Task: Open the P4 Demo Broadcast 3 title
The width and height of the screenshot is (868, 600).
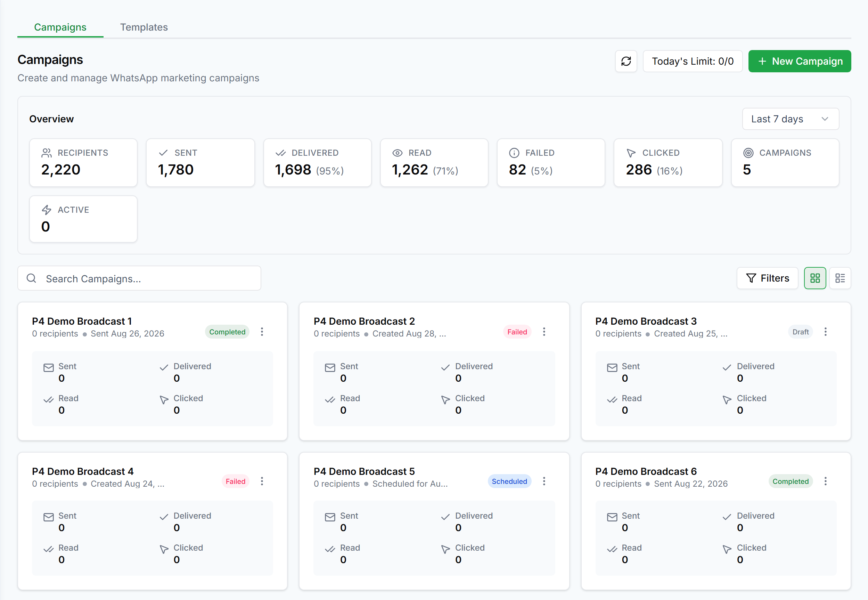Action: (x=646, y=322)
